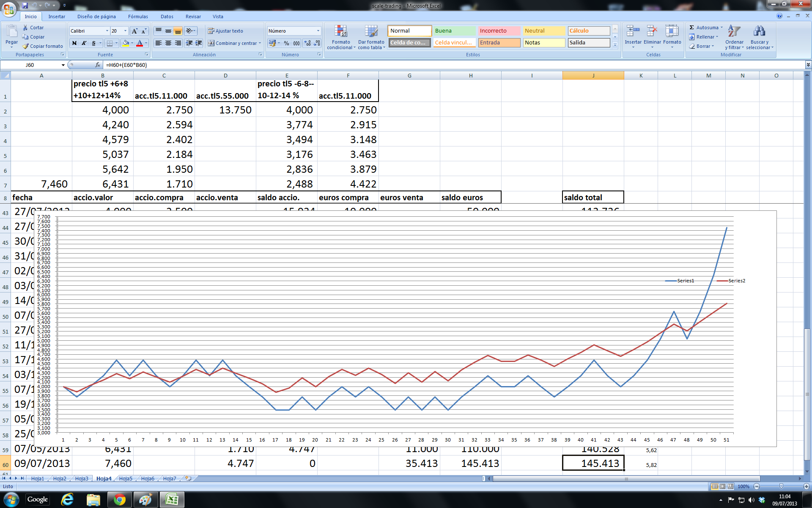The image size is (812, 508).
Task: Open the Name Box dropdown arrow
Action: click(63, 65)
